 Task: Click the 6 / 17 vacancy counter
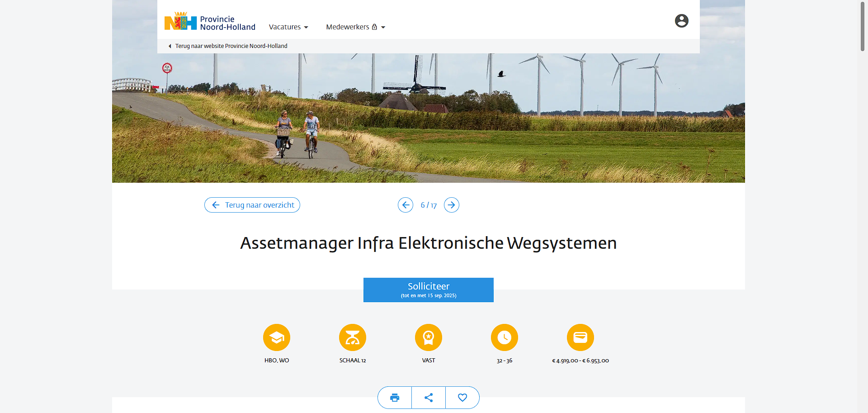[x=429, y=205]
